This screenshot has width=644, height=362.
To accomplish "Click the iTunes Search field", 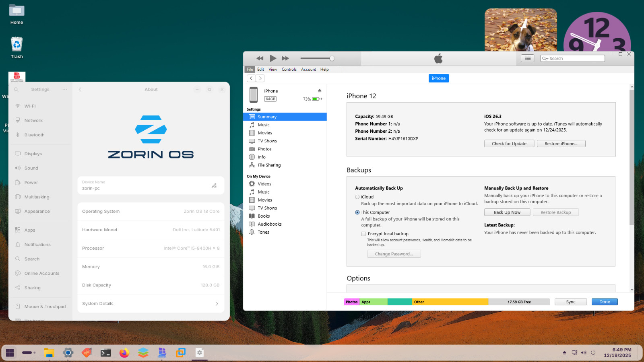I will 572,58.
